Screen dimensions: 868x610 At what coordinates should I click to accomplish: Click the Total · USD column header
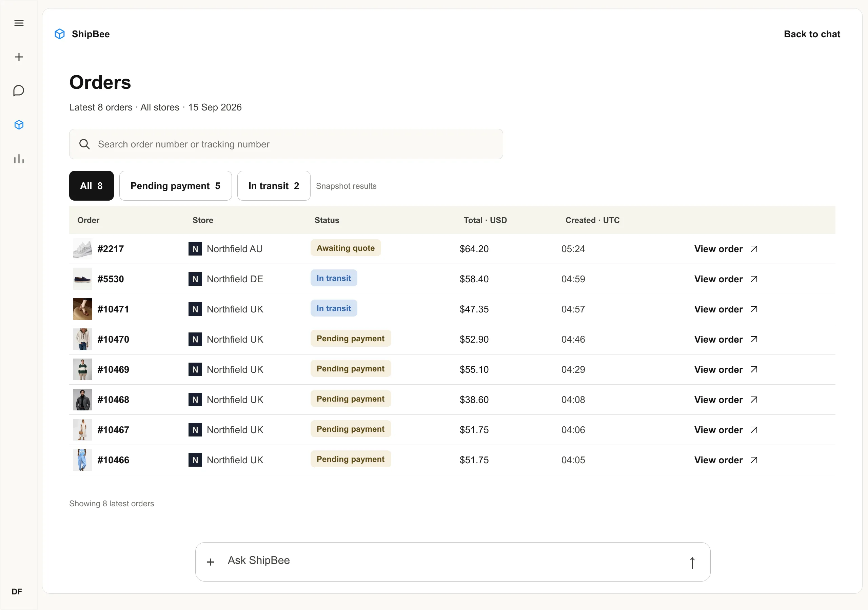pos(486,220)
